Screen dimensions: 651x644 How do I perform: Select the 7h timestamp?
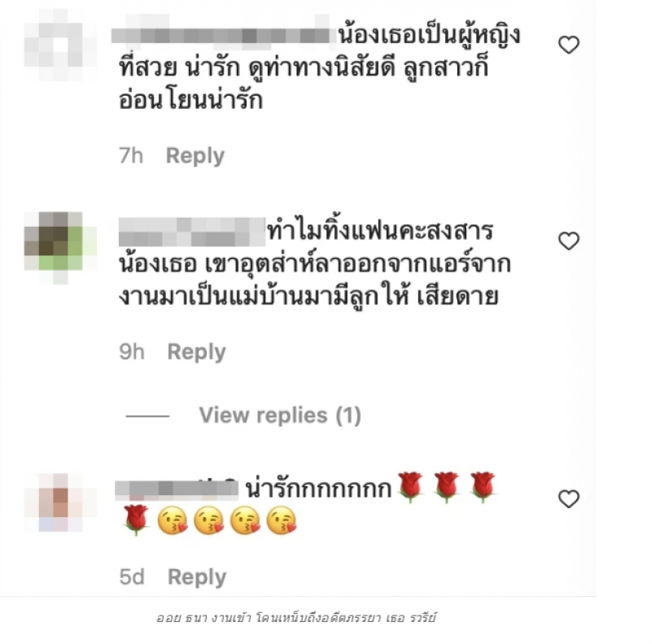pos(131,156)
